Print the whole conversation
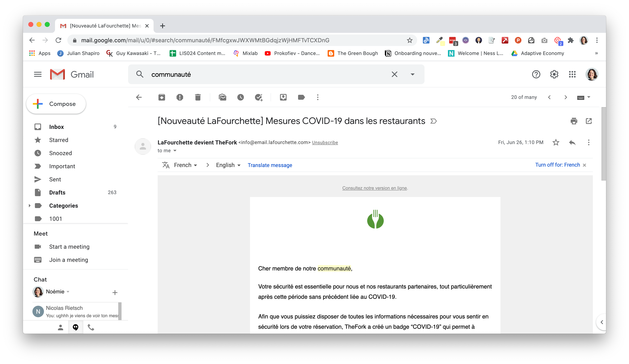This screenshot has width=629, height=364. (x=574, y=121)
